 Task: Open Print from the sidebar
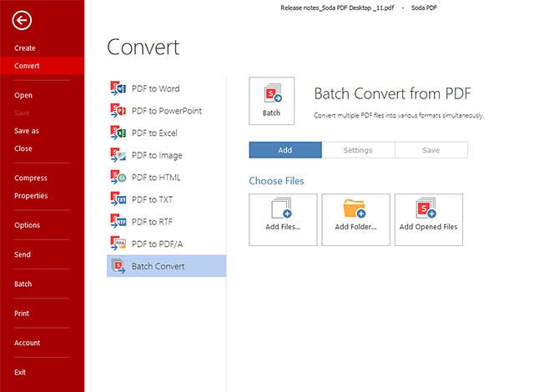tap(22, 314)
